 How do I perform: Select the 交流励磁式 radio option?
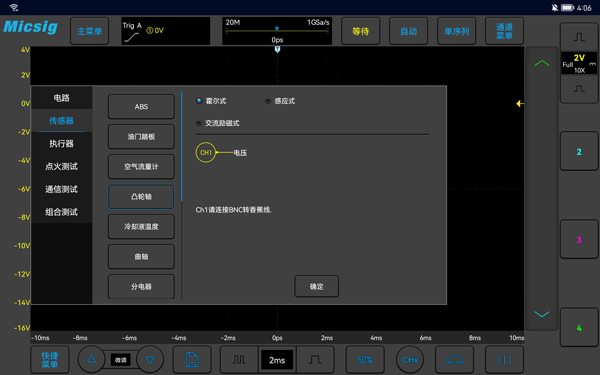pyautogui.click(x=217, y=123)
